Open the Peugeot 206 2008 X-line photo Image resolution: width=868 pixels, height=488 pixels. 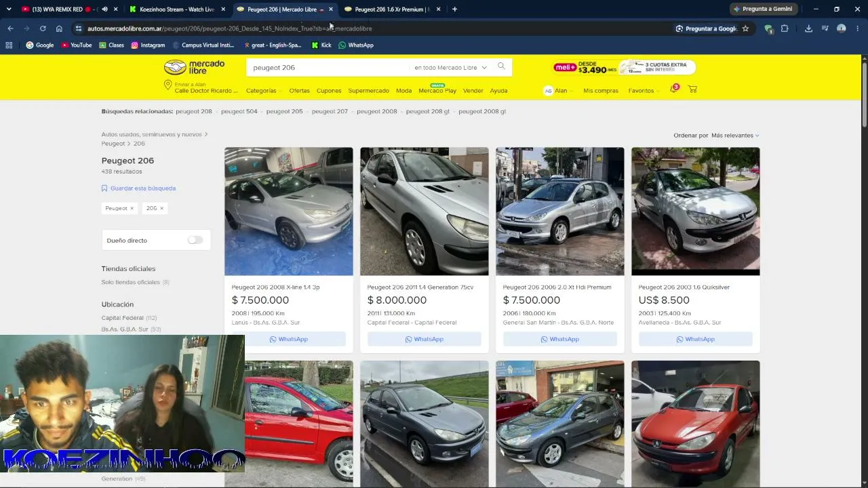289,211
